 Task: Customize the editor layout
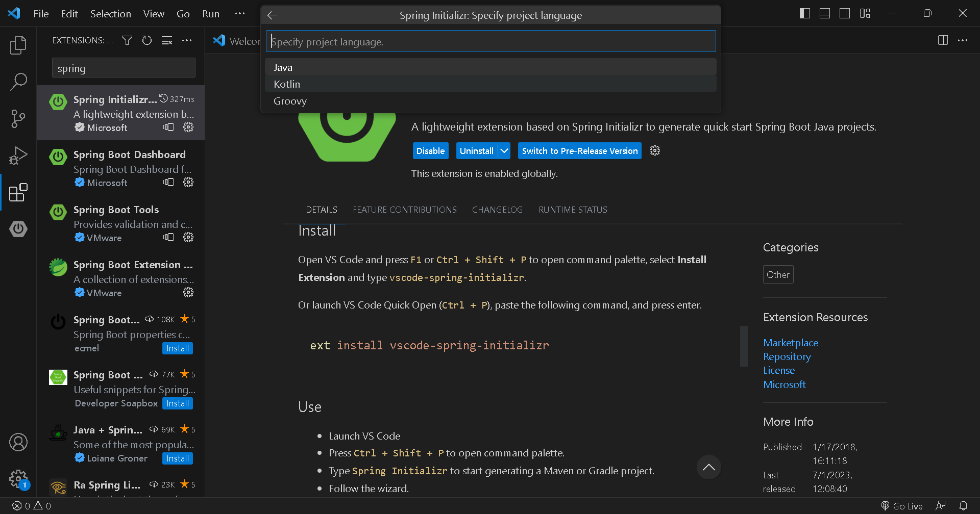point(865,13)
